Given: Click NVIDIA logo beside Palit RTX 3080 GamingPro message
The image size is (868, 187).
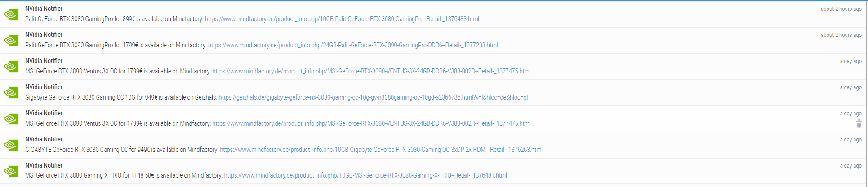Looking at the screenshot, I should click(10, 14).
